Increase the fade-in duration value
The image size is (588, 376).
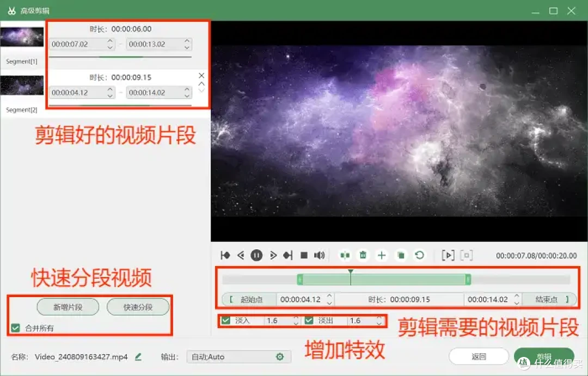pos(296,318)
